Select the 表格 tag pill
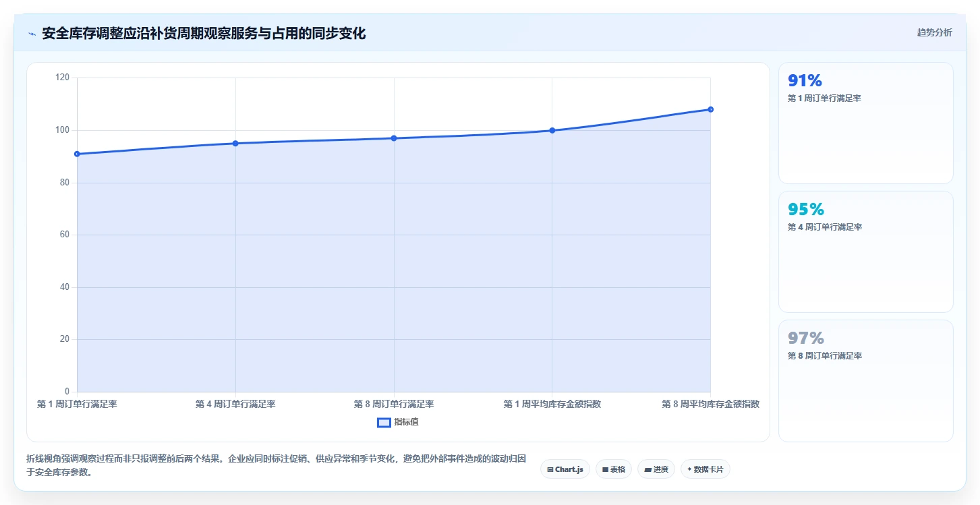Screen dimensions: 980x505 (x=614, y=469)
